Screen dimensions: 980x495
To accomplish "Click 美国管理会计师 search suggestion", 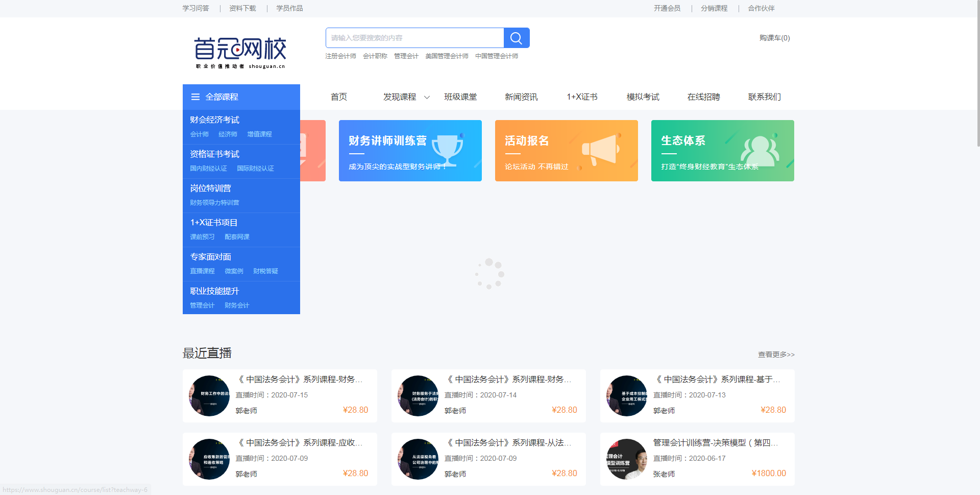I will pyautogui.click(x=447, y=56).
